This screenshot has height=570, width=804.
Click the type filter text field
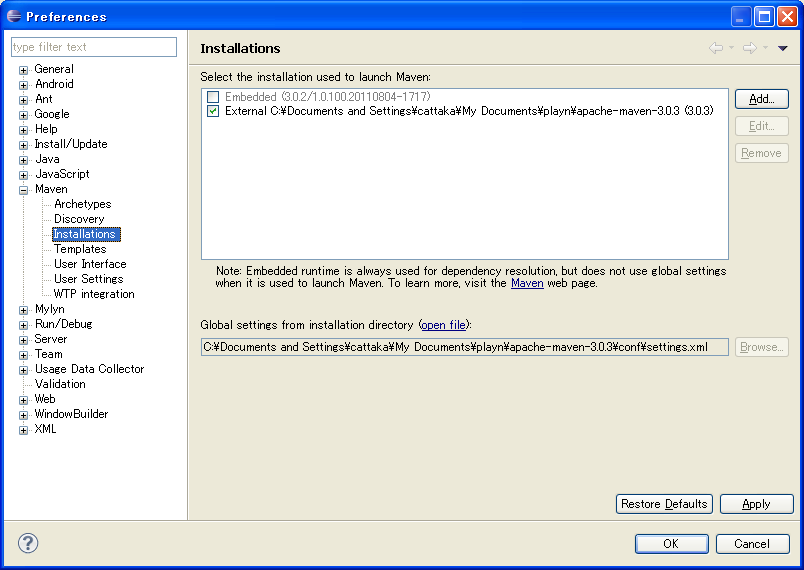click(x=94, y=47)
